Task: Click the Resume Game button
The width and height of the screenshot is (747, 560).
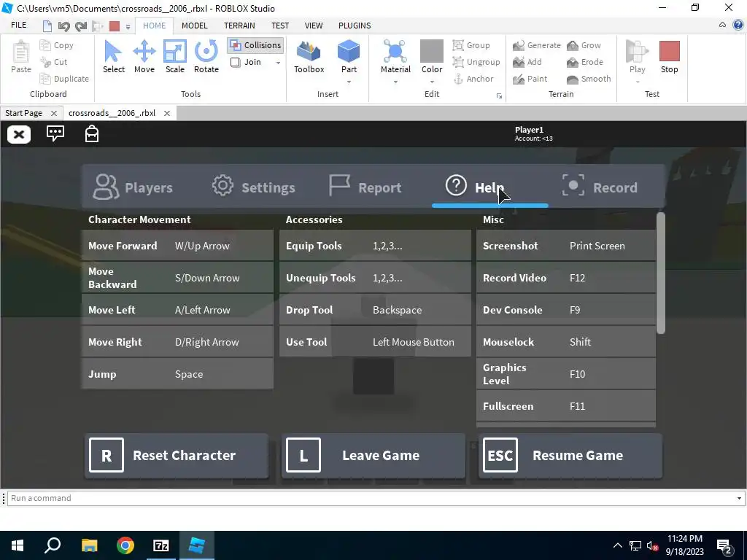Action: pos(570,455)
